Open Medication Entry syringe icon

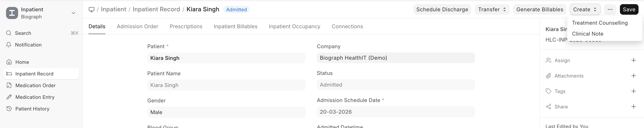(x=9, y=97)
